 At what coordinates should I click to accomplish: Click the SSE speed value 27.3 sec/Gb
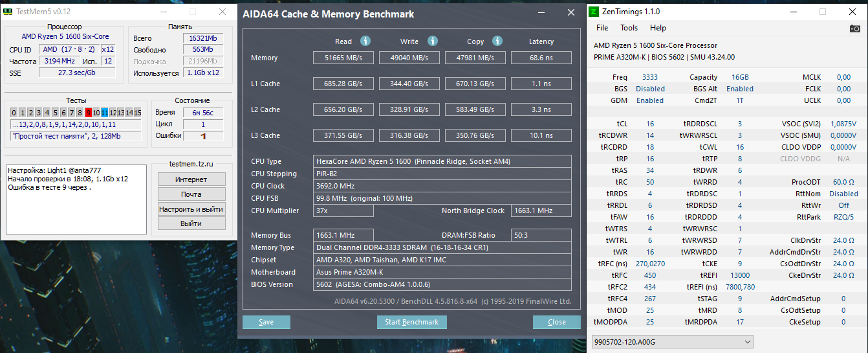pos(77,73)
